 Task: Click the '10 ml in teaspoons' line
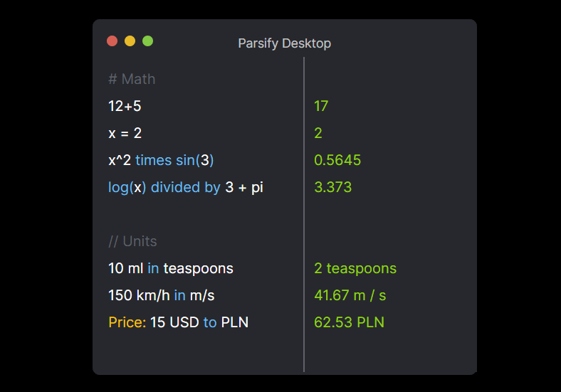tap(170, 268)
